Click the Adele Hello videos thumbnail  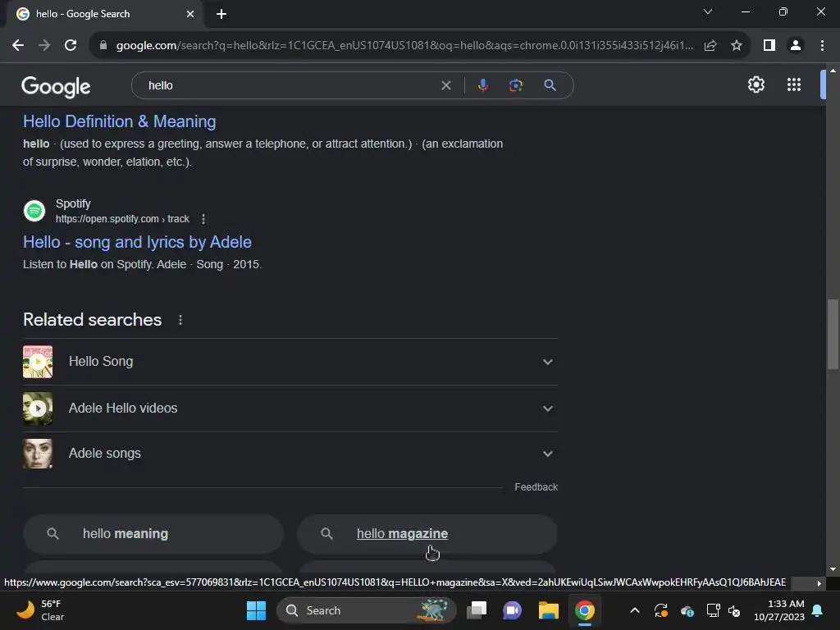38,409
